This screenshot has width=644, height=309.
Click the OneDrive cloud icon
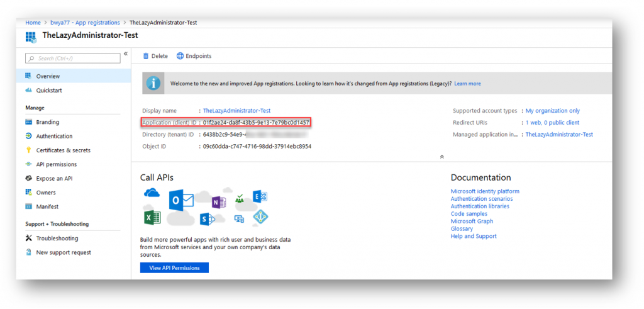coord(152,193)
